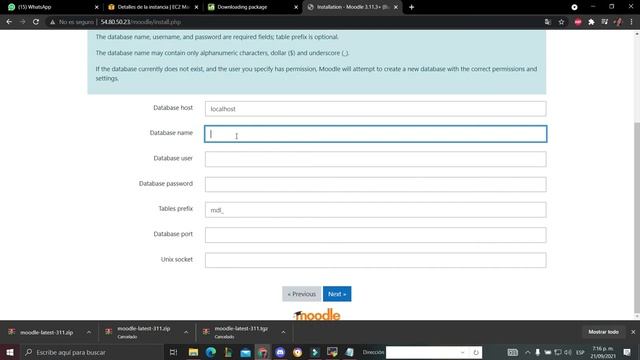Click the Dirección toolbar refresh icon
Screen dimensions: 640x360
pos(476,352)
